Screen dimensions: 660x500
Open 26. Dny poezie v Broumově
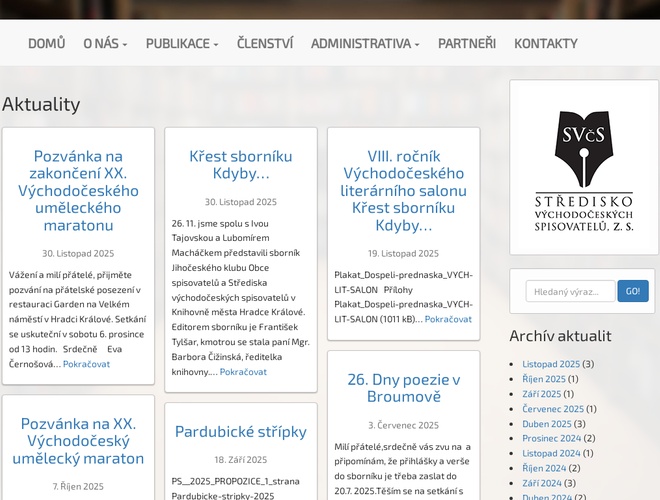[x=403, y=388]
